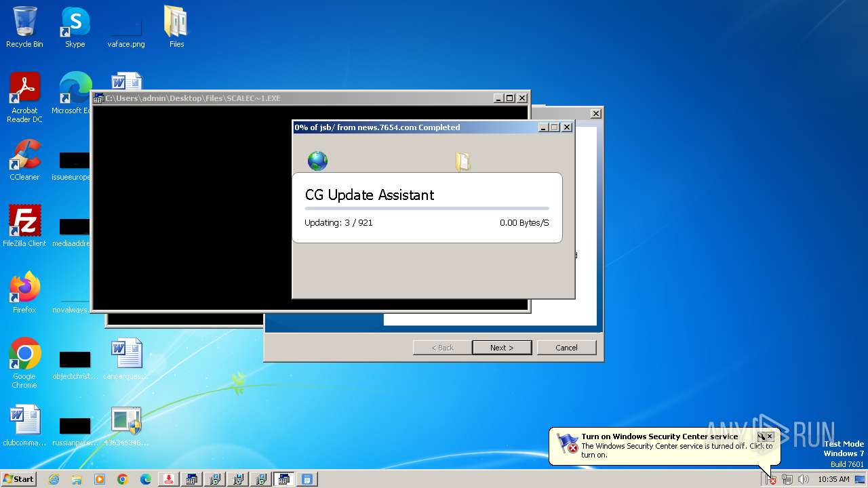The image size is (868, 488).
Task: Open Windows Explorer from the taskbar
Action: tap(77, 479)
